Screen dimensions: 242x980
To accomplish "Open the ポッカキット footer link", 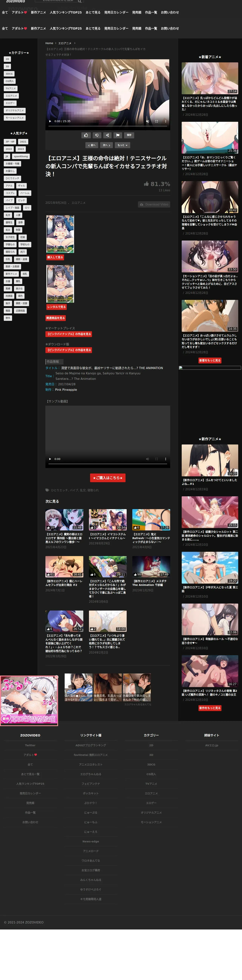I will tap(90, 793).
